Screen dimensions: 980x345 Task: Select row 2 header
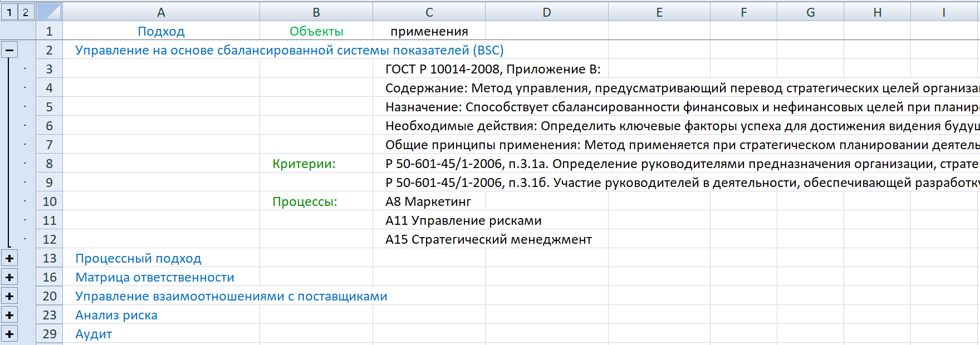point(50,50)
